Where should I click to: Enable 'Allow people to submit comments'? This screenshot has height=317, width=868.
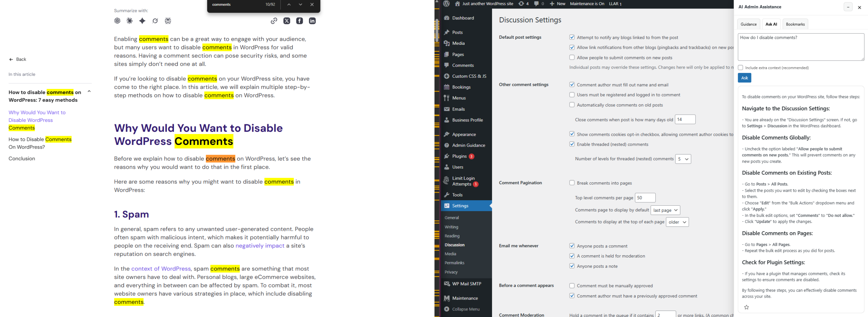[572, 57]
